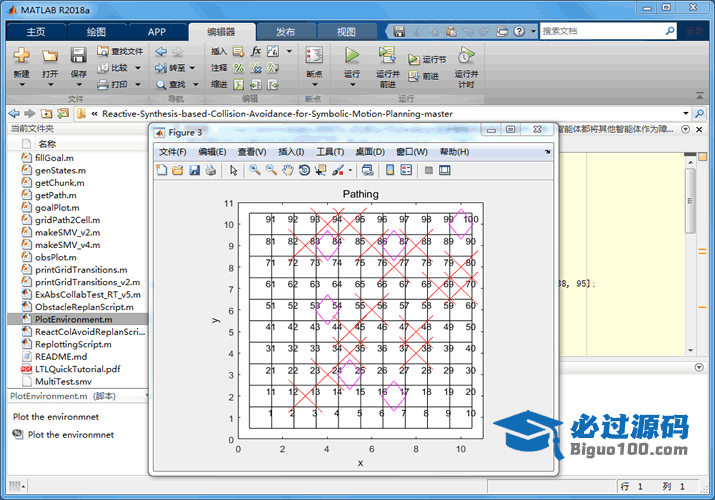715x500 pixels.
Task: Click the 名称 (Name) column header
Action: pyautogui.click(x=47, y=144)
